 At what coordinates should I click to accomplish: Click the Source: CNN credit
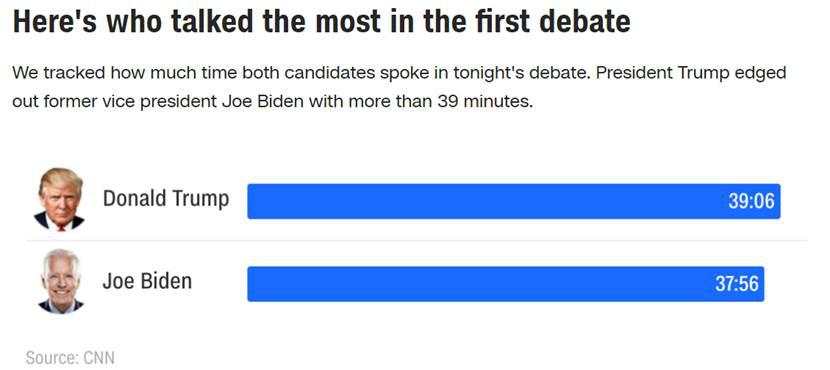(70, 358)
